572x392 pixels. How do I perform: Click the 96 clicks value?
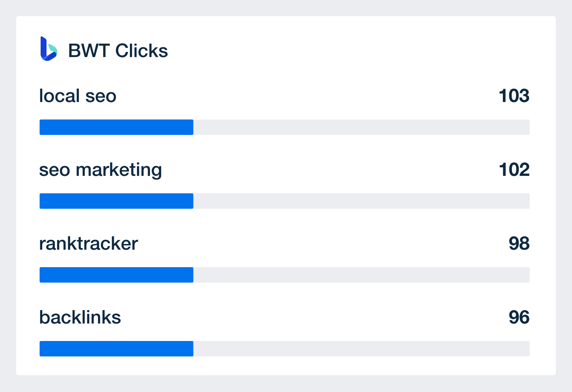(519, 317)
